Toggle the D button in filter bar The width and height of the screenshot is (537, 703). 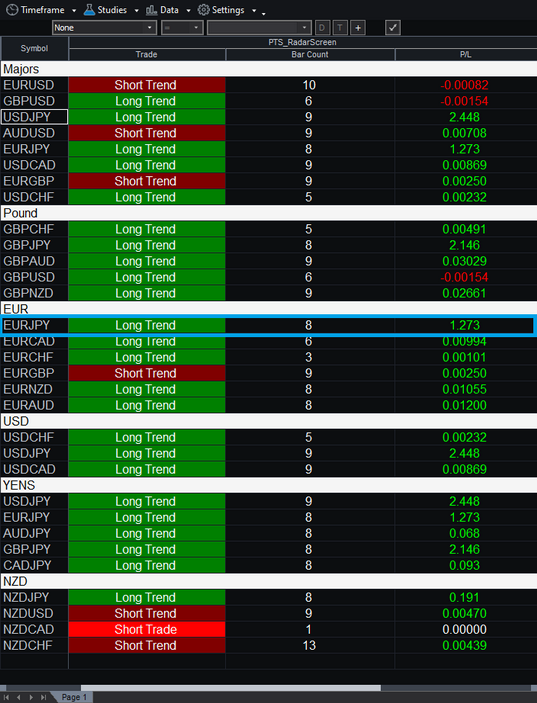[x=322, y=28]
